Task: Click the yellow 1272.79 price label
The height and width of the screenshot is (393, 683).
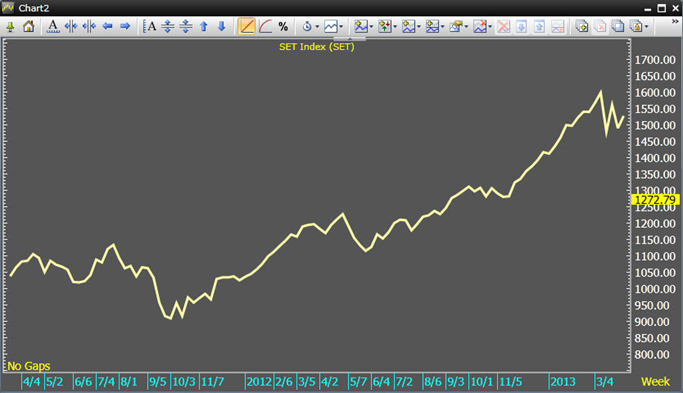Action: [x=655, y=200]
